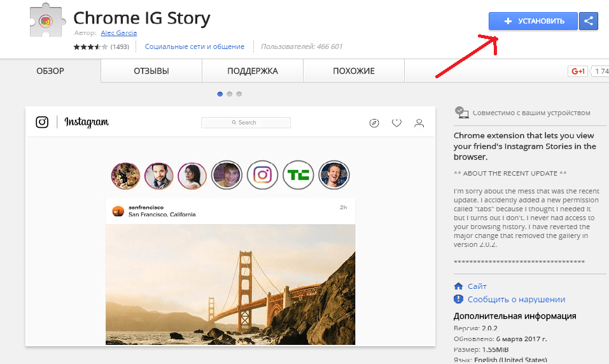
Task: Open the blond boy's story circle
Action: tap(227, 175)
